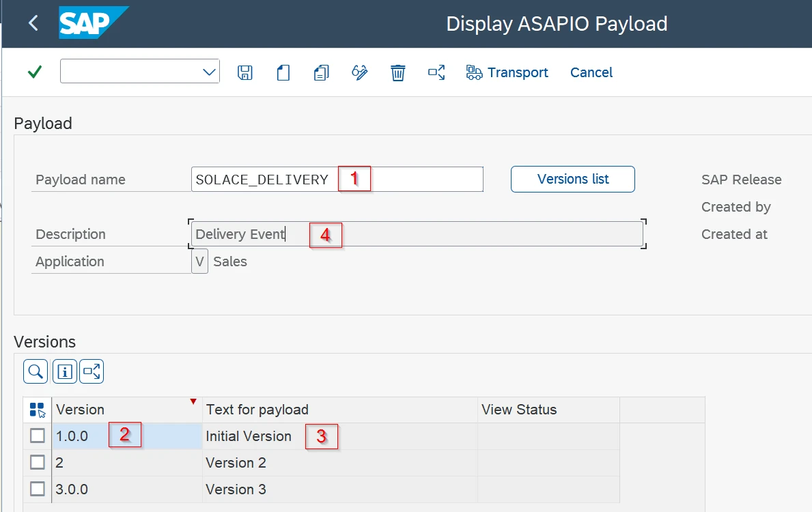Click the green checkmark Enter icon
The width and height of the screenshot is (812, 512).
35,72
